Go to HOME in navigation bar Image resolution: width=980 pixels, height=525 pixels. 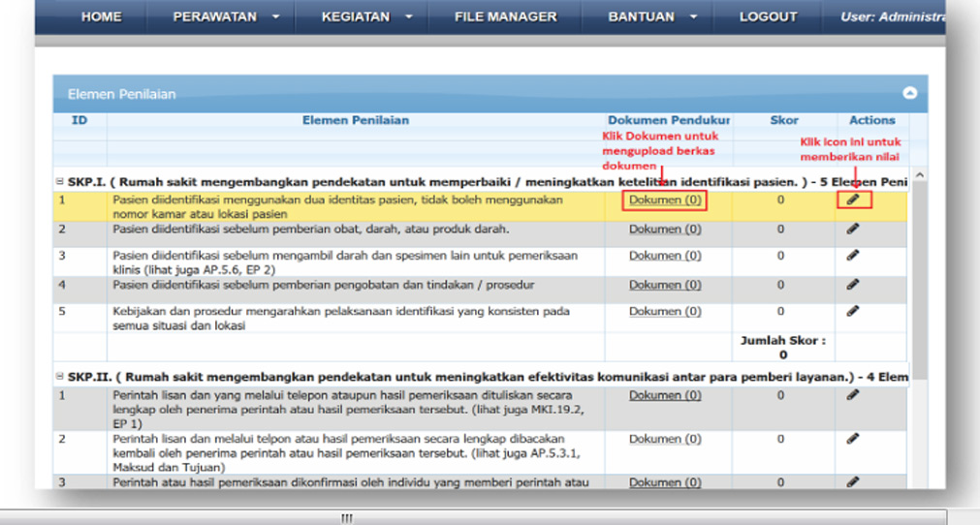[101, 16]
